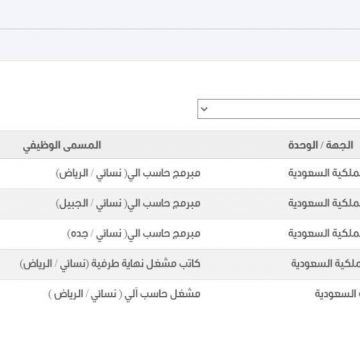Click the entity cell in the الجبيل programmer row
This screenshot has width=360, height=360.
pyautogui.click(x=324, y=203)
